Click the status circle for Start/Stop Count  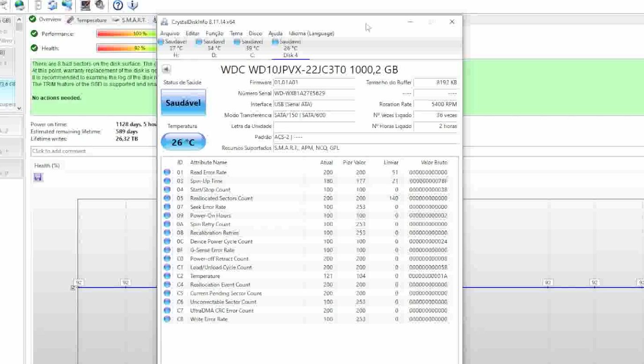167,190
